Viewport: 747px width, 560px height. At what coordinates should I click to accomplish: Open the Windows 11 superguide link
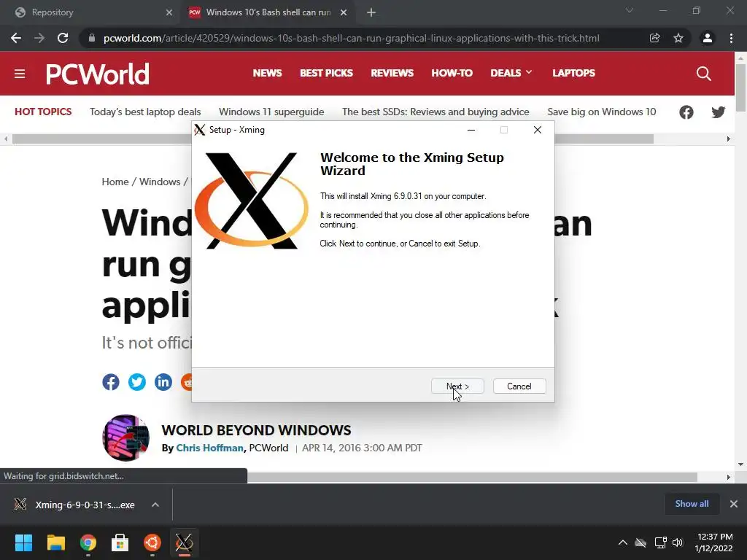[x=271, y=112]
